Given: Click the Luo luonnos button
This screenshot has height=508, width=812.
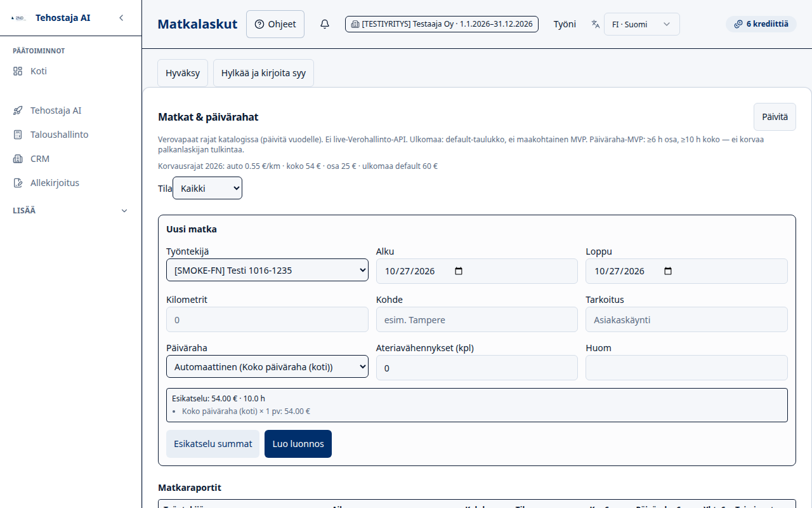Looking at the screenshot, I should (x=298, y=444).
